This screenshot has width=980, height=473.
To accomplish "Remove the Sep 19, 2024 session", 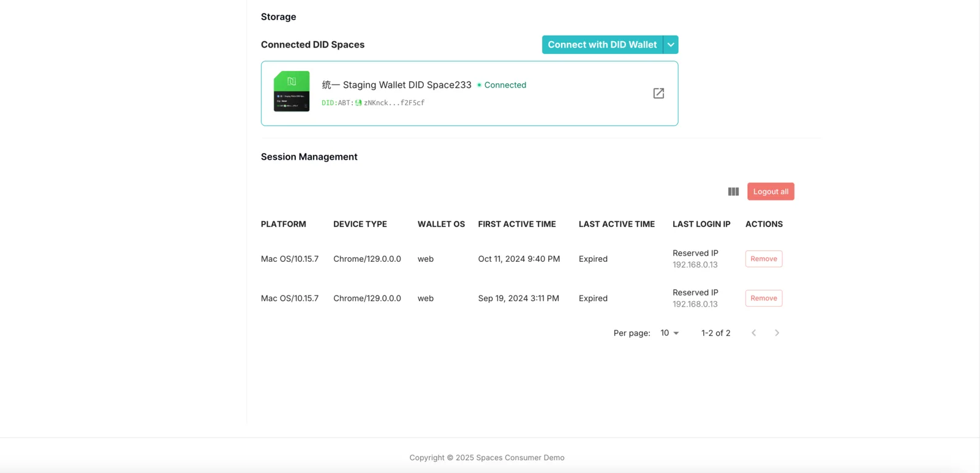I will [764, 298].
